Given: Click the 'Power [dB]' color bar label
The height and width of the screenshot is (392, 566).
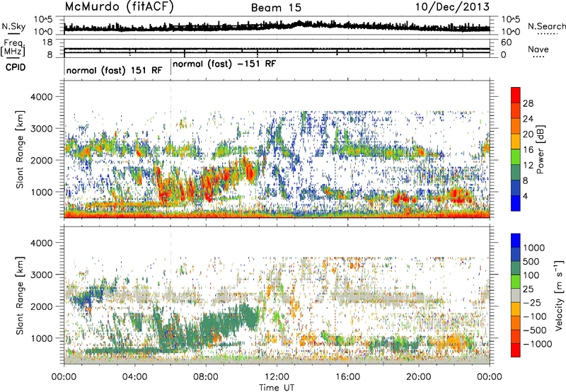Looking at the screenshot, I should pyautogui.click(x=540, y=149).
